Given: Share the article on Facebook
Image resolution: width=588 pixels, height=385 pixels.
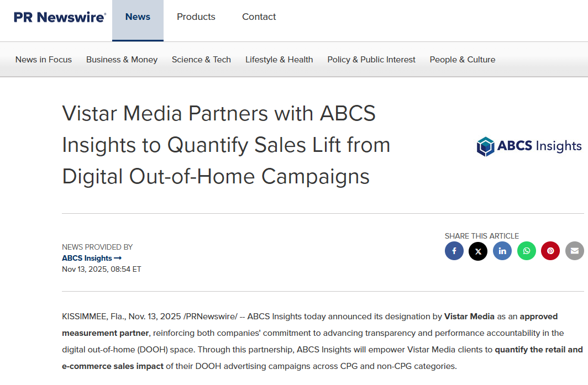Looking at the screenshot, I should click(454, 251).
